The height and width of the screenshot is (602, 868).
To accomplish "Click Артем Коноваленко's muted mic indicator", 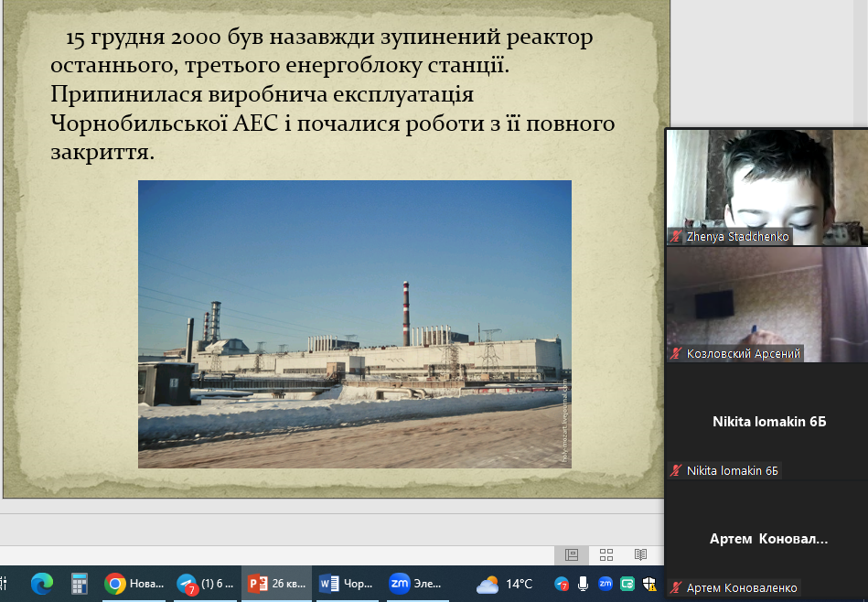I will pos(675,587).
